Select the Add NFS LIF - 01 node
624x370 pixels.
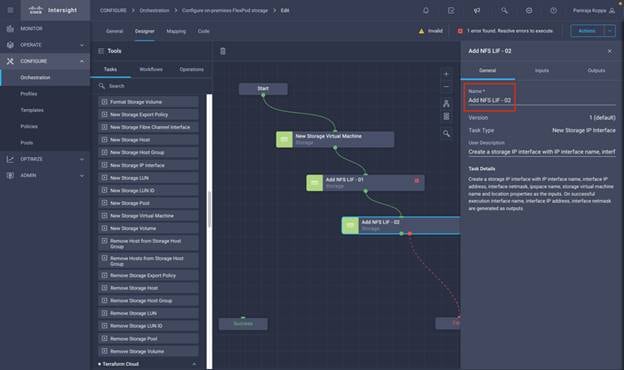pyautogui.click(x=365, y=183)
